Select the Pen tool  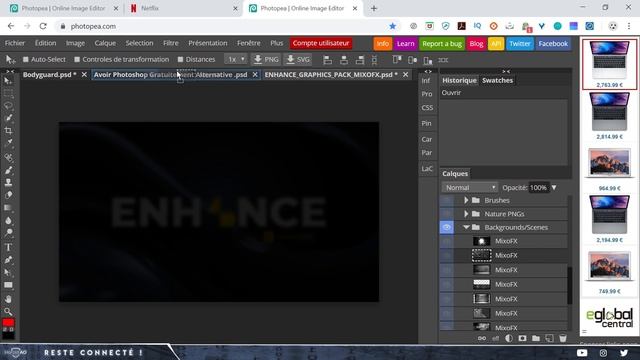click(x=8, y=260)
